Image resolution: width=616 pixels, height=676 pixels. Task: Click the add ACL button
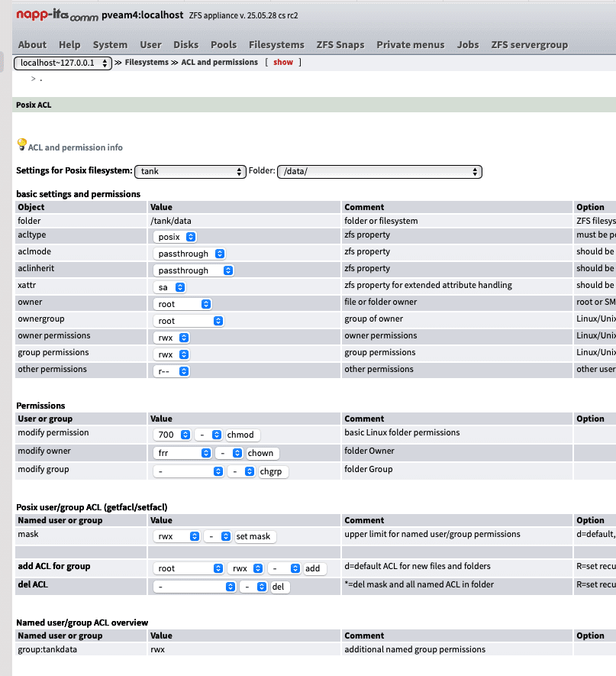(x=313, y=568)
